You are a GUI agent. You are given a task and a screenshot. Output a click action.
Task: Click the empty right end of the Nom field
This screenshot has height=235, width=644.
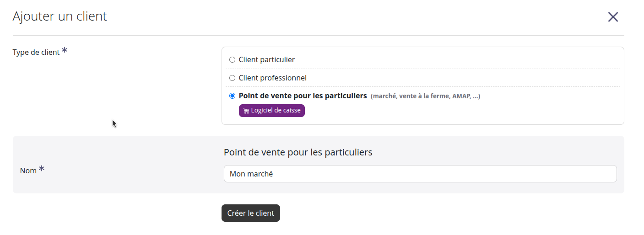[x=572, y=174]
